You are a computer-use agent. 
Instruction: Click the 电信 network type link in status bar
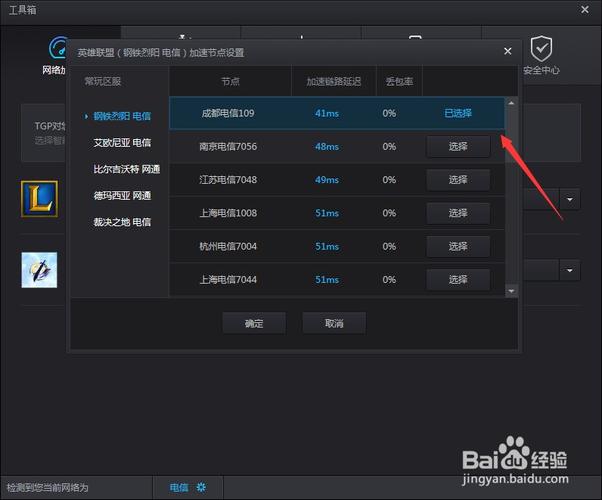point(179,488)
